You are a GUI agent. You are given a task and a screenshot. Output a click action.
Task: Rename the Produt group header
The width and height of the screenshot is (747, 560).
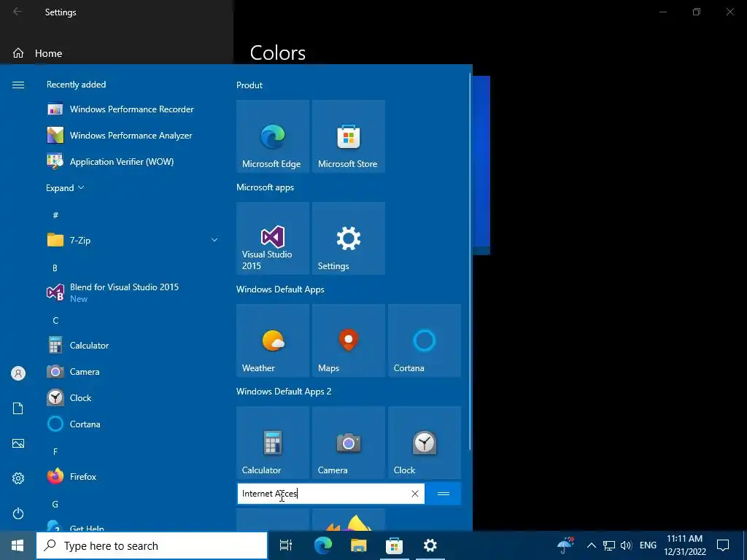[249, 85]
